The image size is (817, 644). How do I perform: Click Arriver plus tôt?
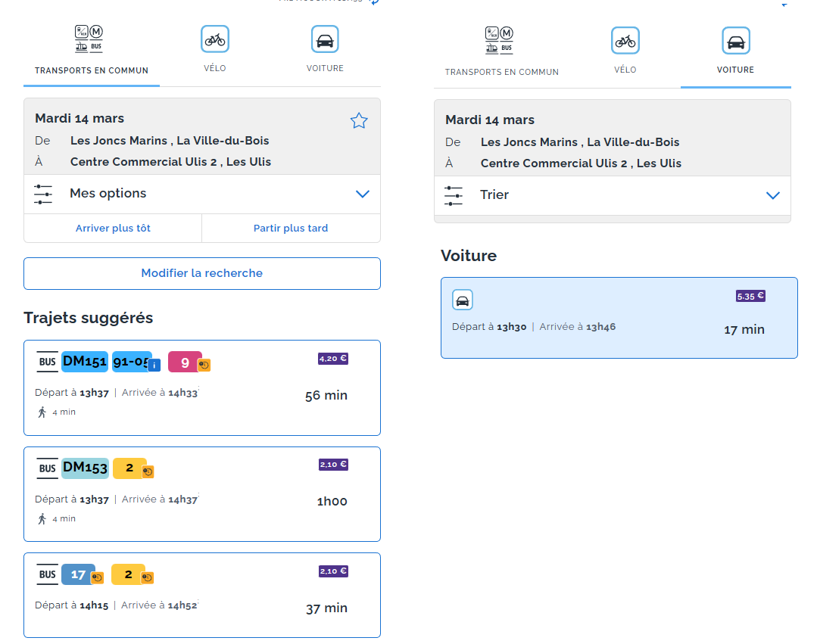[113, 228]
